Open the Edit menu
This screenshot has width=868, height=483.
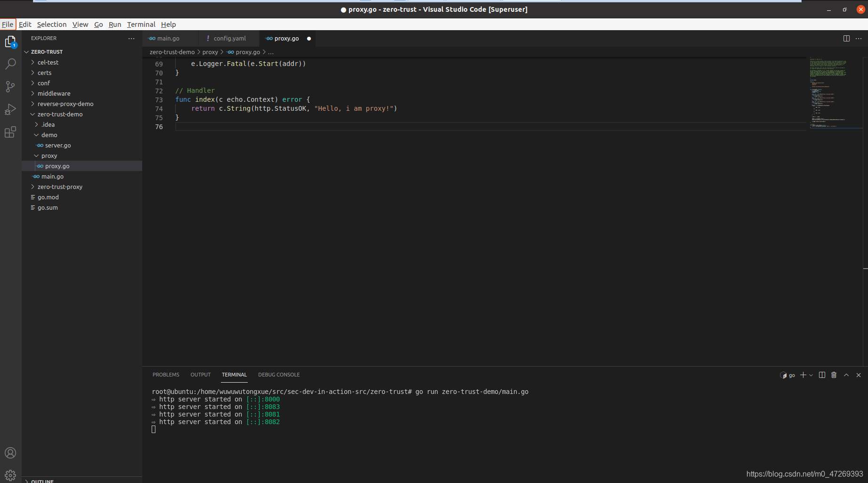point(25,25)
